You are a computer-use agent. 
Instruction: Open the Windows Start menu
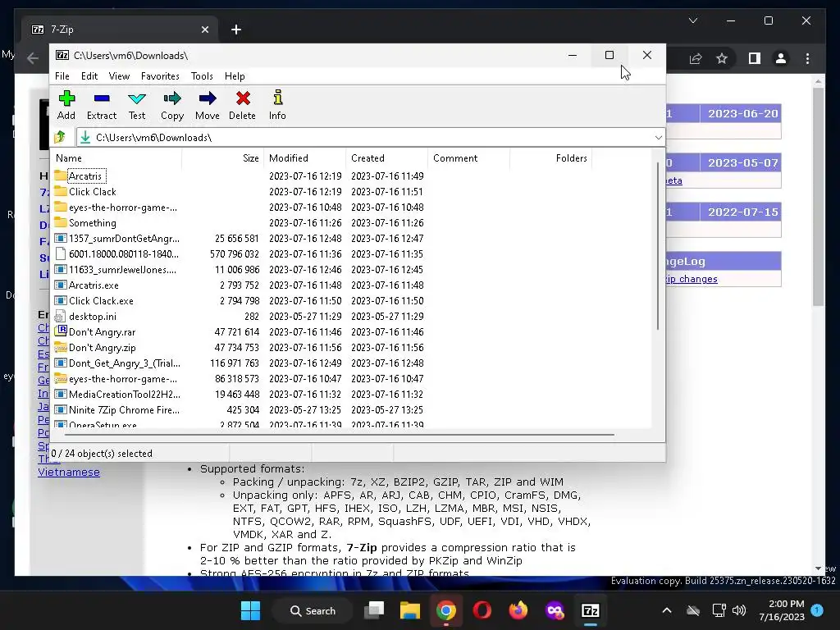pos(251,610)
